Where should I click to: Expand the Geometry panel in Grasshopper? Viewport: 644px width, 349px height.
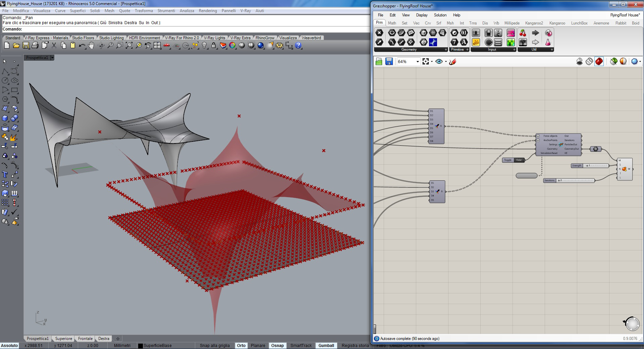pos(445,50)
